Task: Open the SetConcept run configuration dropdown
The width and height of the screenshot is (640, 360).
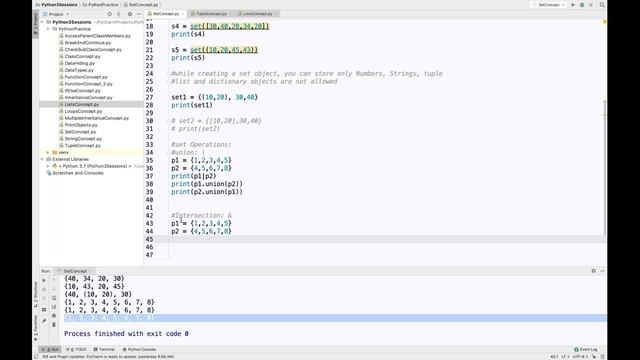Action: pos(549,5)
